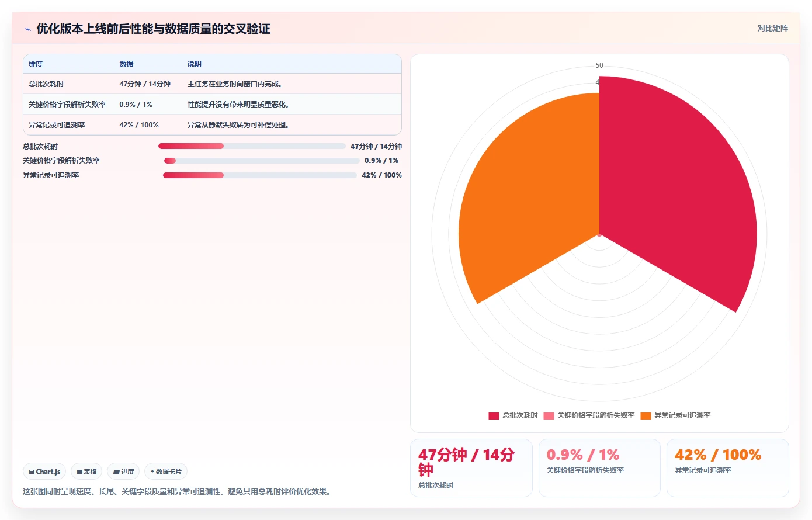Click the table cell 42% / 100%

tap(139, 125)
